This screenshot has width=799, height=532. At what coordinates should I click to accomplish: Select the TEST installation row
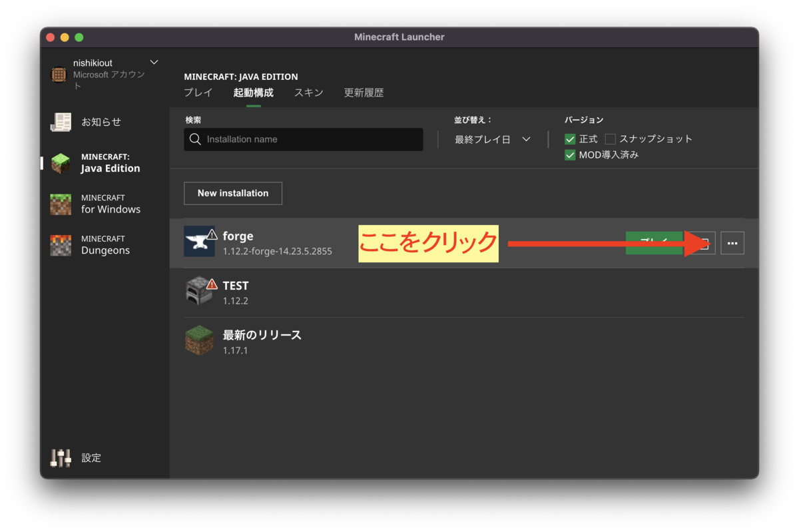[x=463, y=292]
